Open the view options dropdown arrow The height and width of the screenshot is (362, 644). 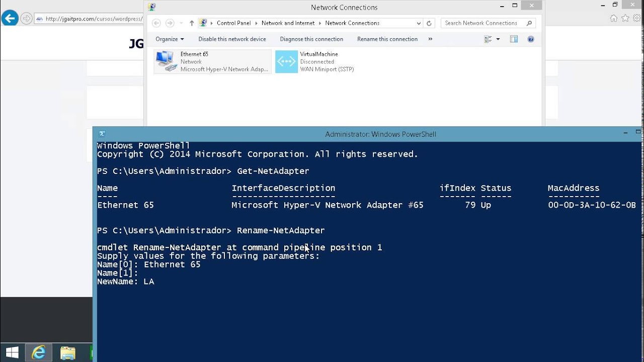[498, 39]
